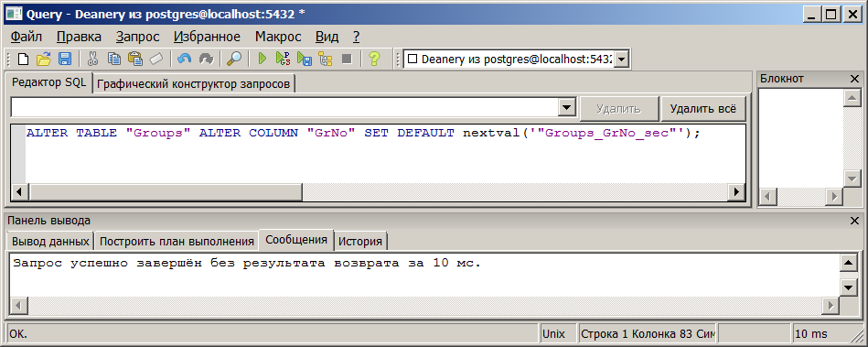Viewport: 868px width, 347px height.
Task: Open the Макрос menu
Action: point(278,38)
